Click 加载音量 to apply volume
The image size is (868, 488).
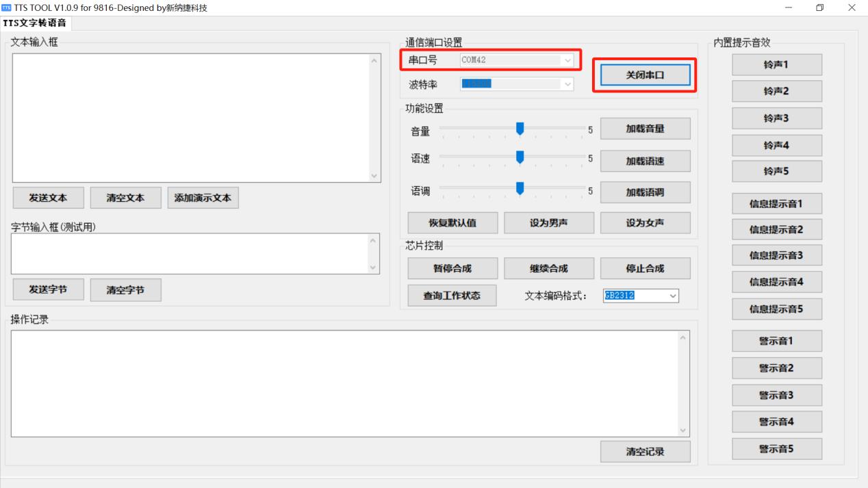(645, 128)
